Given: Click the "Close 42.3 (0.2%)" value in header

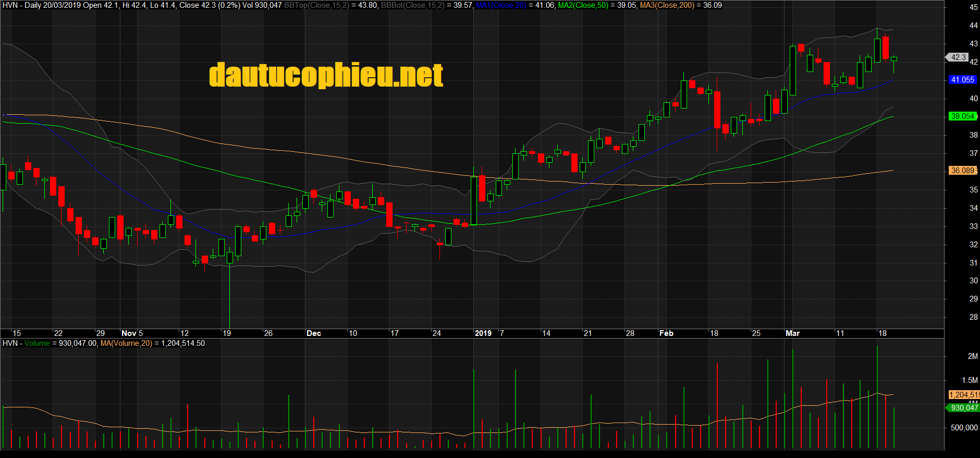Looking at the screenshot, I should click(210, 5).
